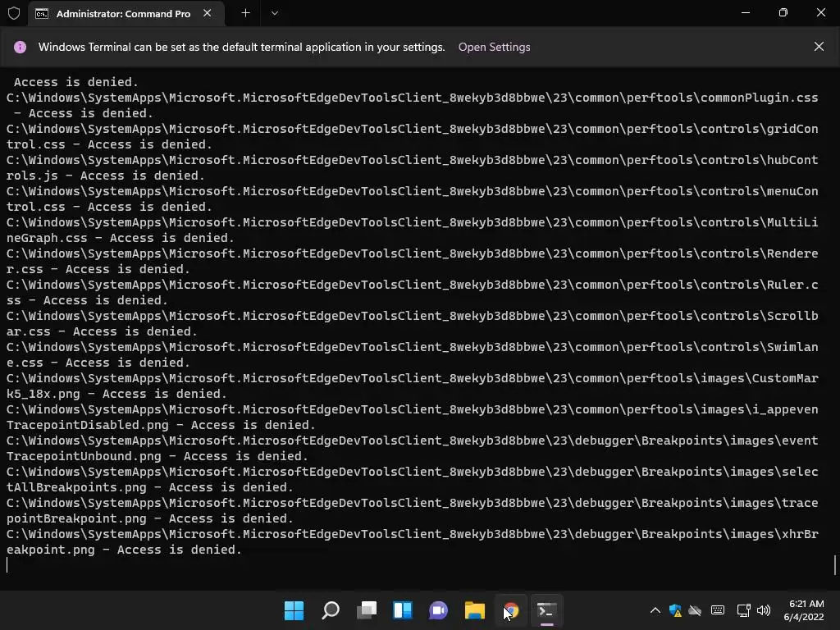Viewport: 840px width, 630px height.
Task: Click the tracepointBreakpoint.png path line
Action: tap(412, 510)
